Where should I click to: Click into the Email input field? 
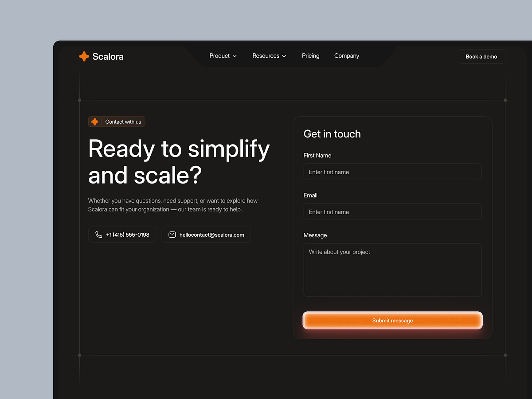(392, 211)
